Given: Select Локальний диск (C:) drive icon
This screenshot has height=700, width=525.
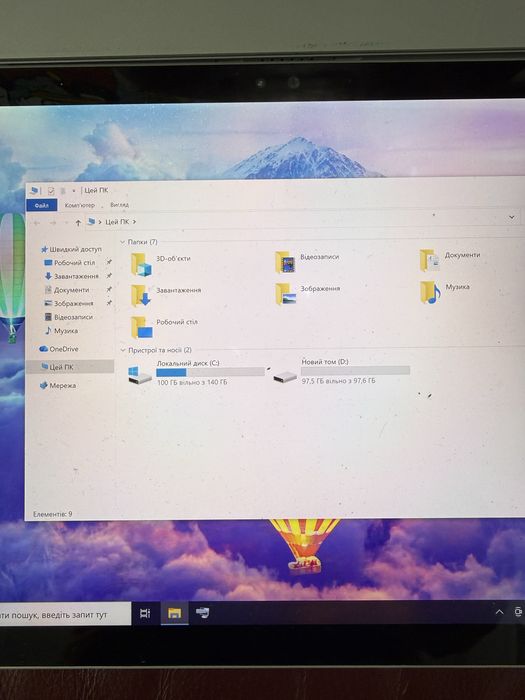Looking at the screenshot, I should tap(140, 375).
